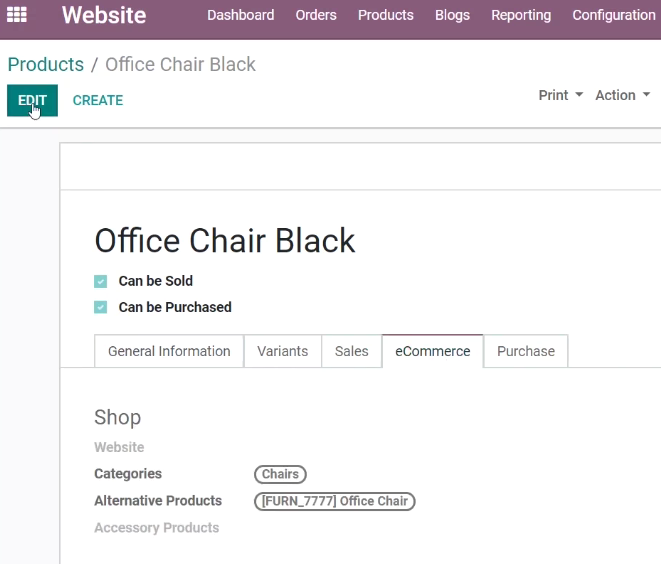Expand the Action dropdown
The width and height of the screenshot is (661, 564).
(623, 95)
